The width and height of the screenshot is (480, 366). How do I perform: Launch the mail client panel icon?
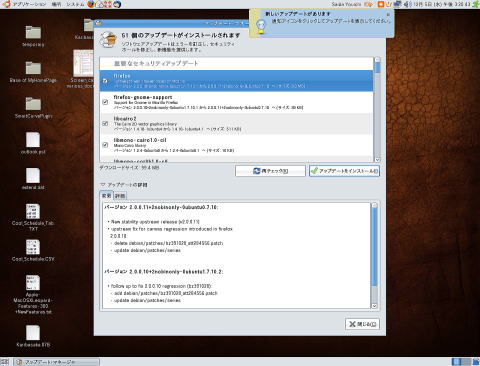point(100,4)
